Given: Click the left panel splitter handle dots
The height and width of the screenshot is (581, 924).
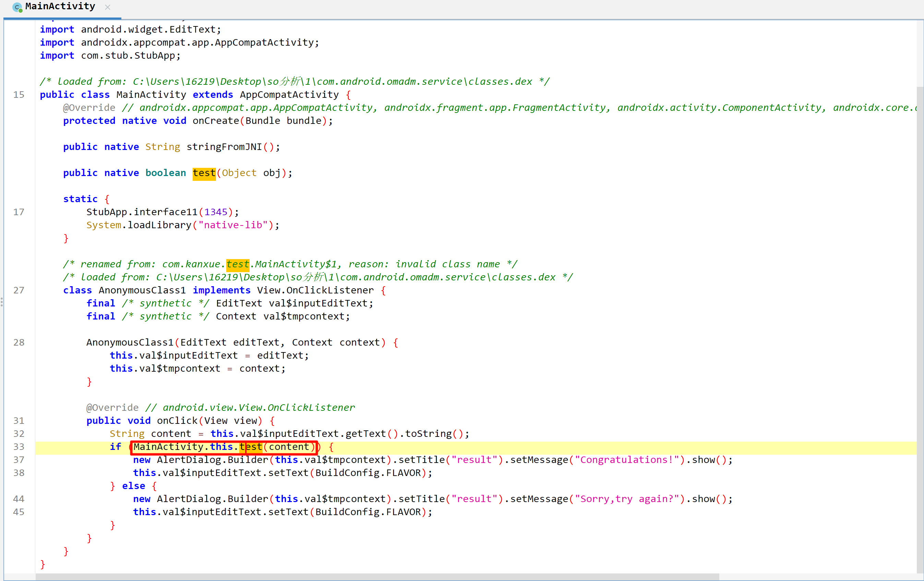Looking at the screenshot, I should pyautogui.click(x=2, y=302).
